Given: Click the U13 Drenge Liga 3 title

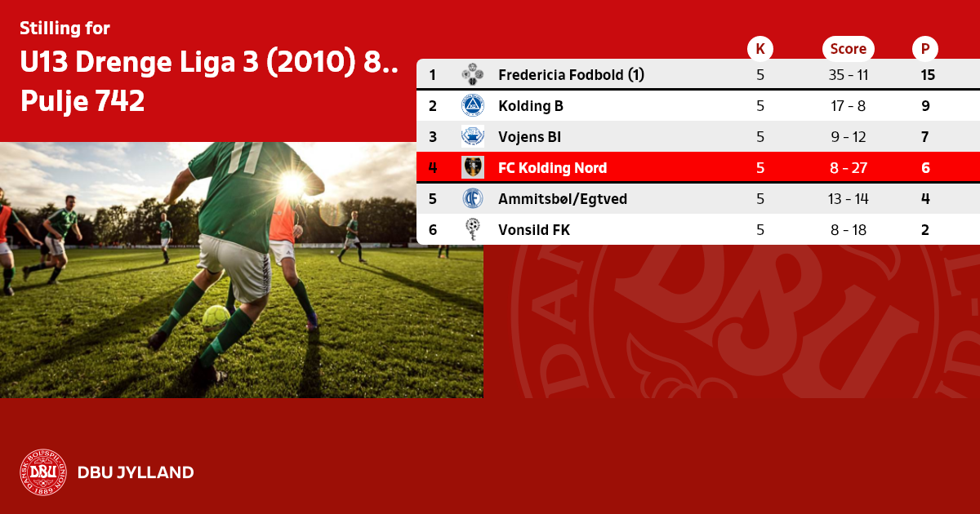Looking at the screenshot, I should (x=209, y=64).
